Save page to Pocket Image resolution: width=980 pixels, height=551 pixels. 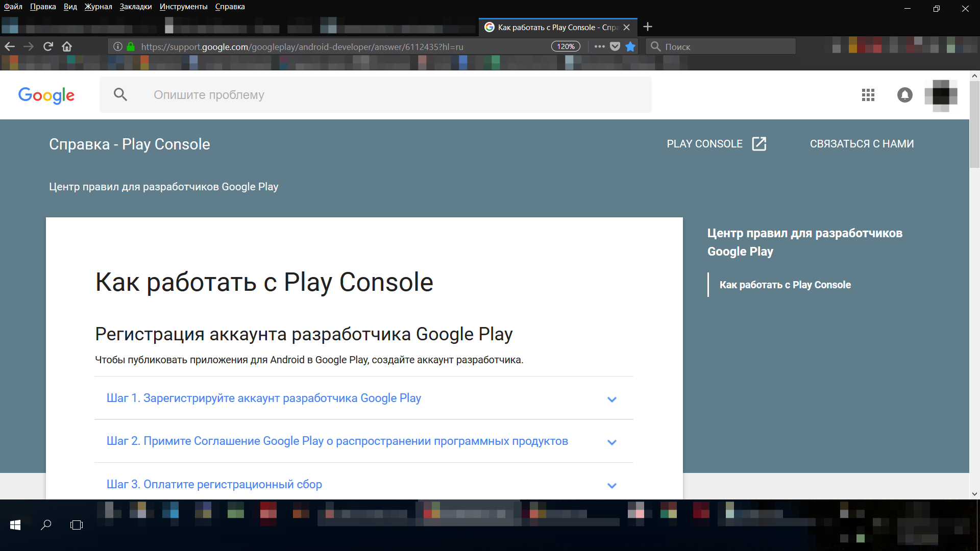[x=615, y=46]
